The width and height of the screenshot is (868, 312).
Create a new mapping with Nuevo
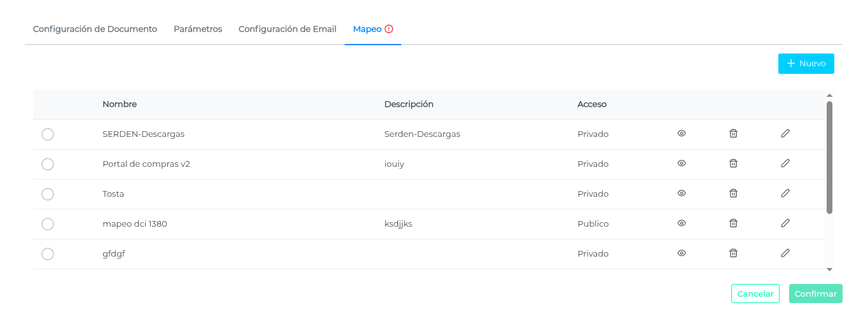(x=806, y=64)
